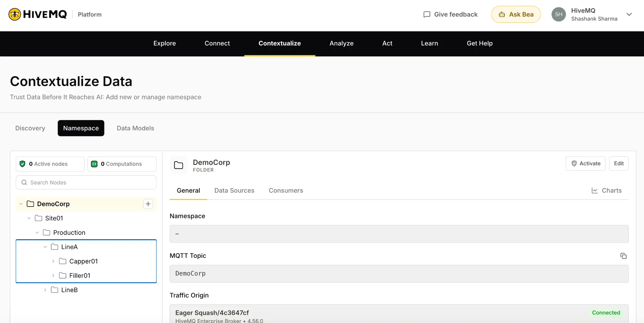
Task: Open the Consumers tab
Action: click(286, 190)
